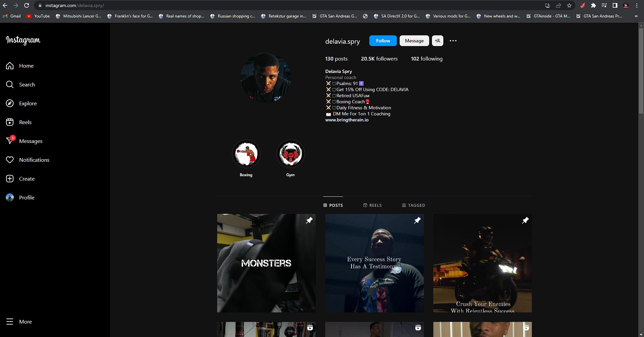Open Notifications heart icon
Image resolution: width=644 pixels, height=337 pixels.
[x=10, y=160]
